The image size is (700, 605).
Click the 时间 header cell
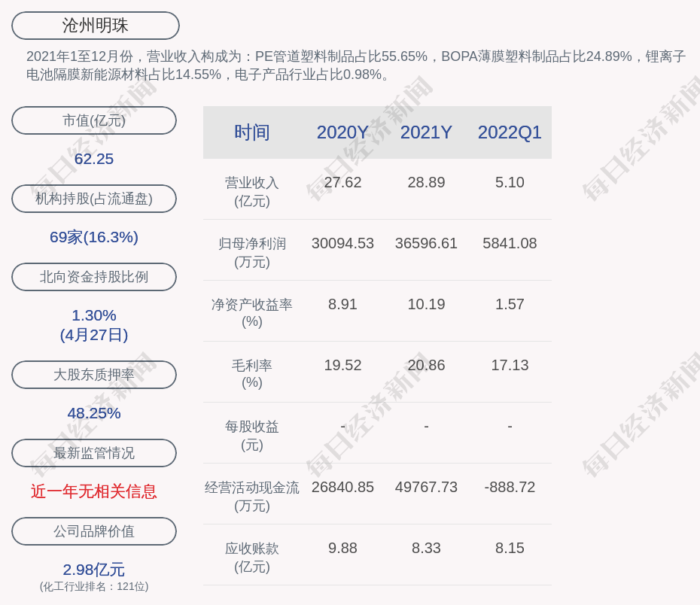[251, 132]
